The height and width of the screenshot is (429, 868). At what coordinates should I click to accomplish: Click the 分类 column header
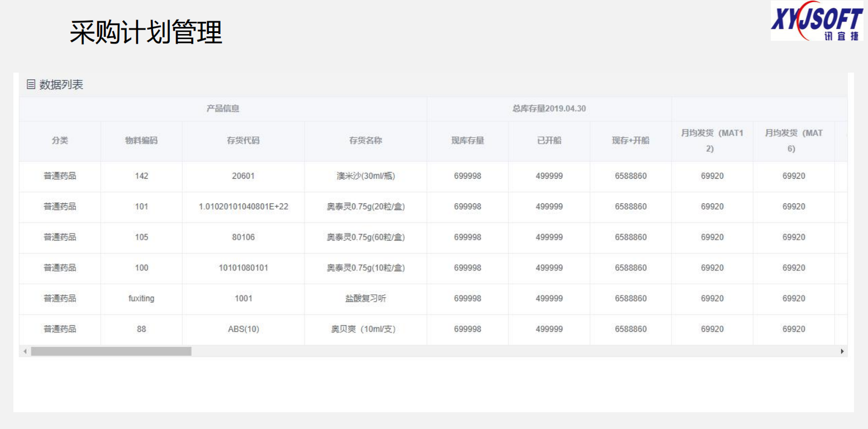[60, 141]
